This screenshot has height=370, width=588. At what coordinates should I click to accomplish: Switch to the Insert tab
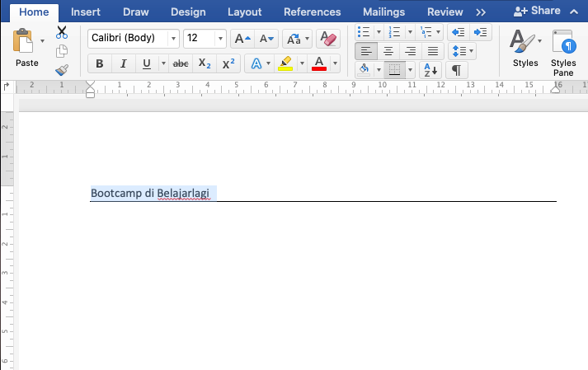coord(86,12)
